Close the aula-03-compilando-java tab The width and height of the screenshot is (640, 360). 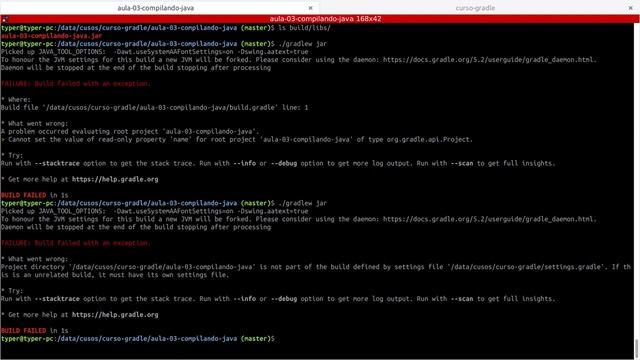(311, 8)
